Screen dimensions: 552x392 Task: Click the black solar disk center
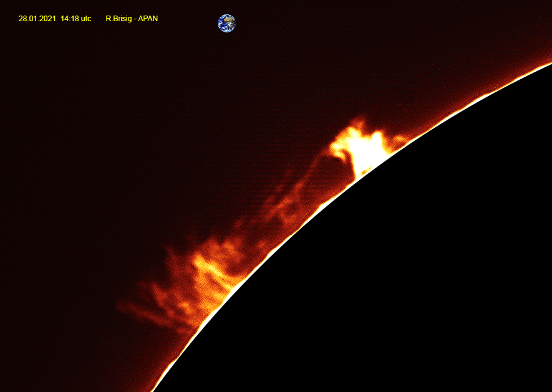click(424, 280)
